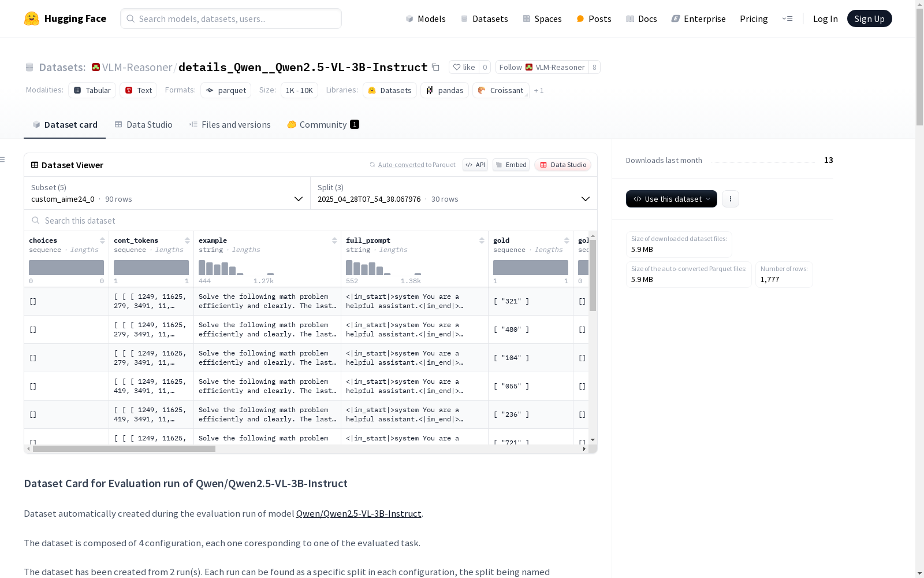Click the table horizontal scrollbar thumb
The width and height of the screenshot is (924, 578).
click(x=124, y=449)
